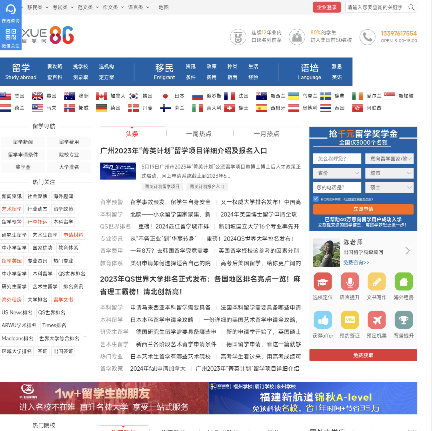Select the France flag
This screenshot has height=431, width=432.
[229, 96]
